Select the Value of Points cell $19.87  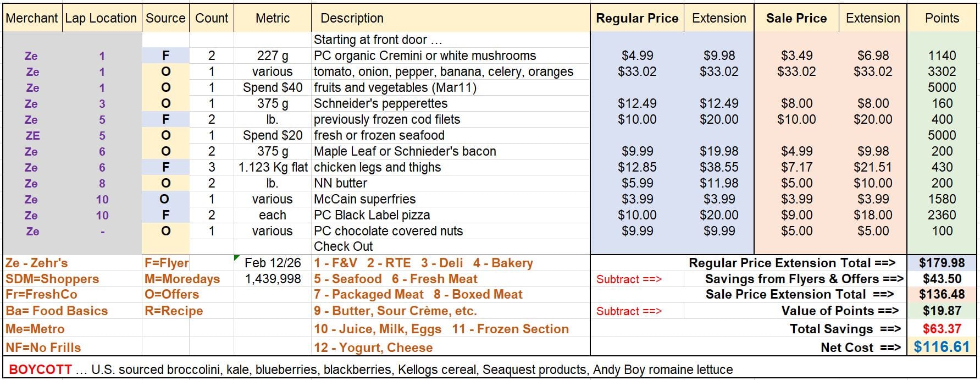(942, 311)
